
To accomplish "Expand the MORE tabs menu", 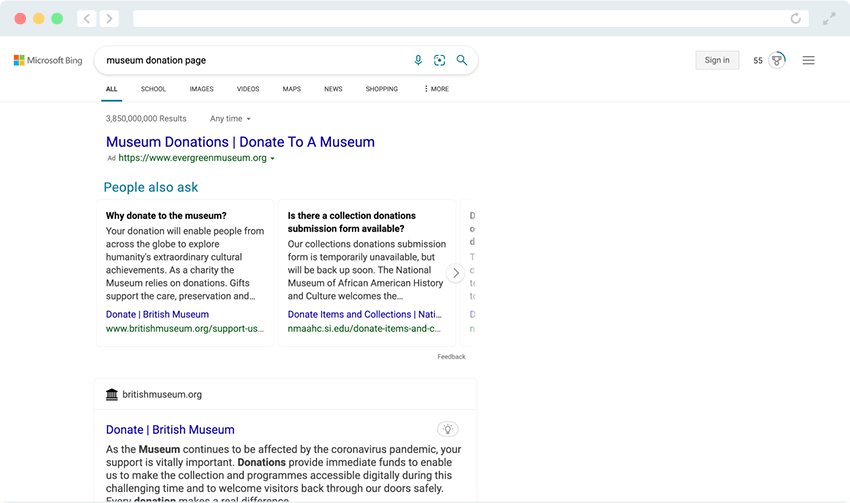I will (x=436, y=89).
